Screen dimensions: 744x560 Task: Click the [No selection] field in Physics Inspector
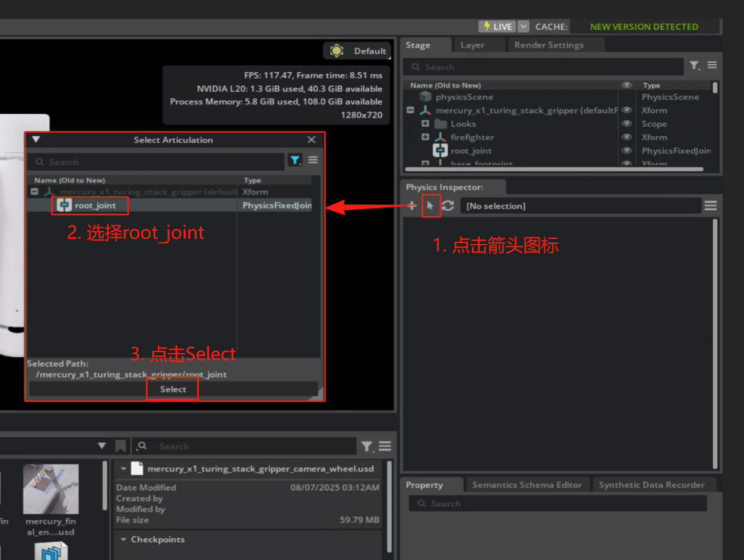(580, 206)
